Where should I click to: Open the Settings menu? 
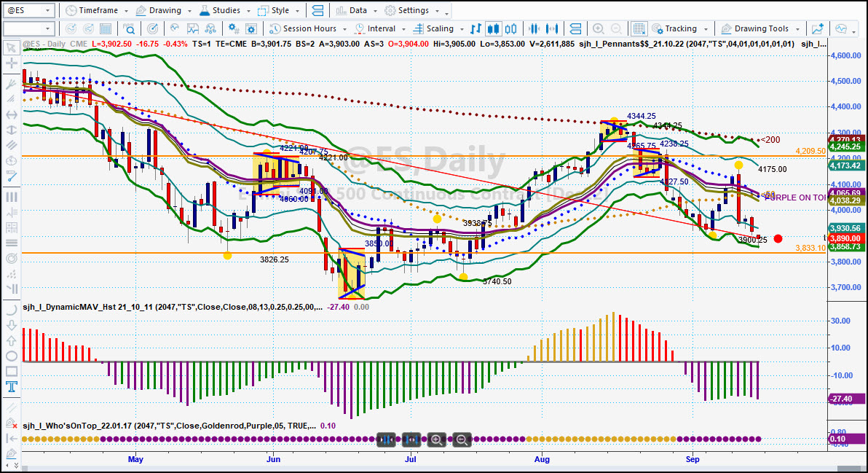tap(412, 10)
